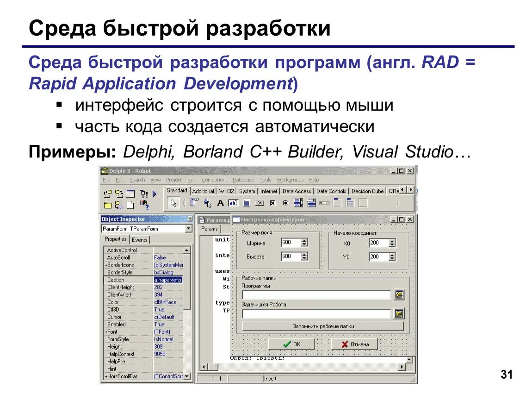The height and width of the screenshot is (400, 532).
Task: Click the Object Inspector scrollbar up arrow
Action: coord(186,250)
